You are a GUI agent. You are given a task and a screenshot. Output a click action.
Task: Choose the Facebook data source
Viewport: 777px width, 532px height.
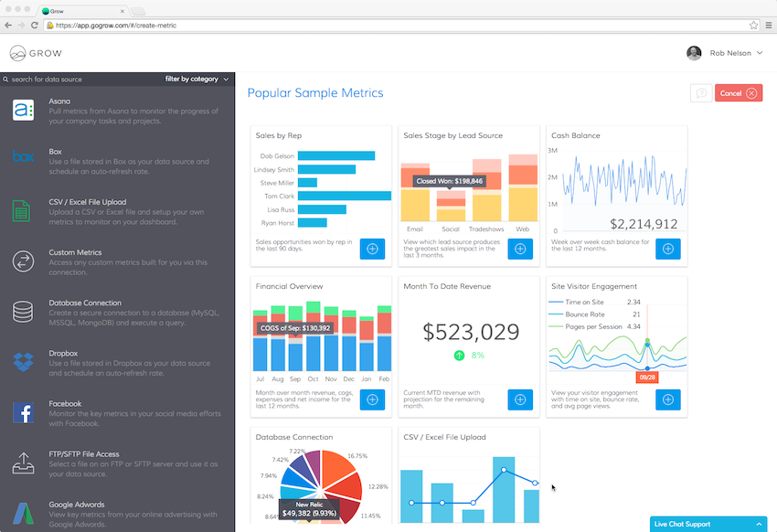pyautogui.click(x=117, y=413)
